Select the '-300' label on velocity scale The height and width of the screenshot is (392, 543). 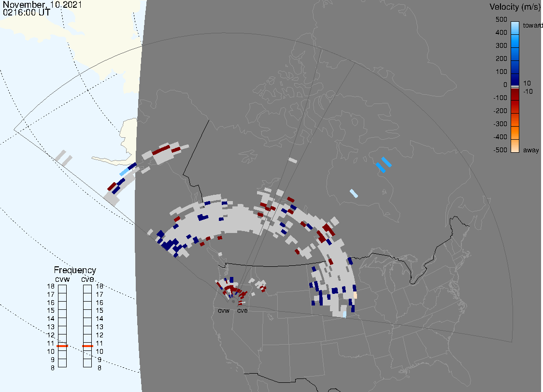500,124
